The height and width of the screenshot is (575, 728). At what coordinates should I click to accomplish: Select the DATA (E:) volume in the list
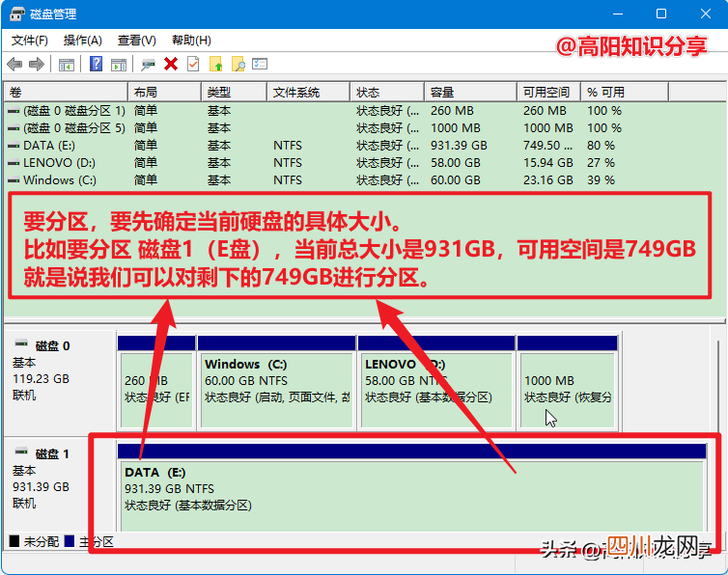click(364, 146)
